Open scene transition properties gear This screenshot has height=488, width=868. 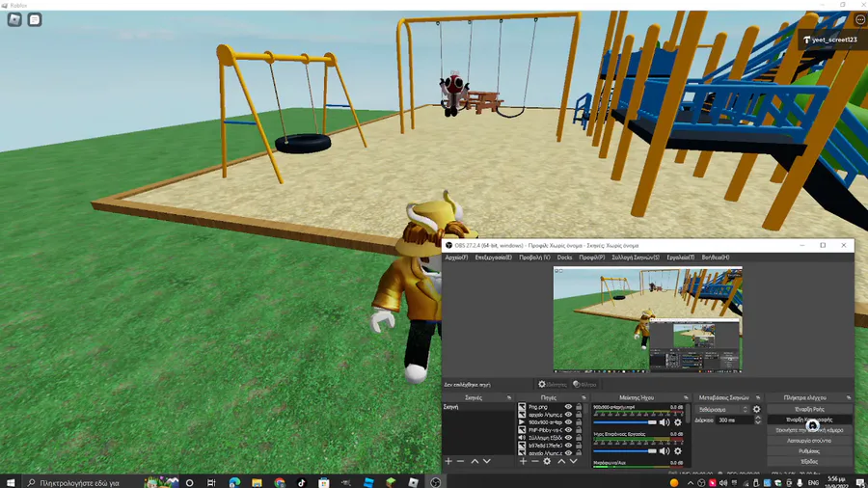pos(757,410)
